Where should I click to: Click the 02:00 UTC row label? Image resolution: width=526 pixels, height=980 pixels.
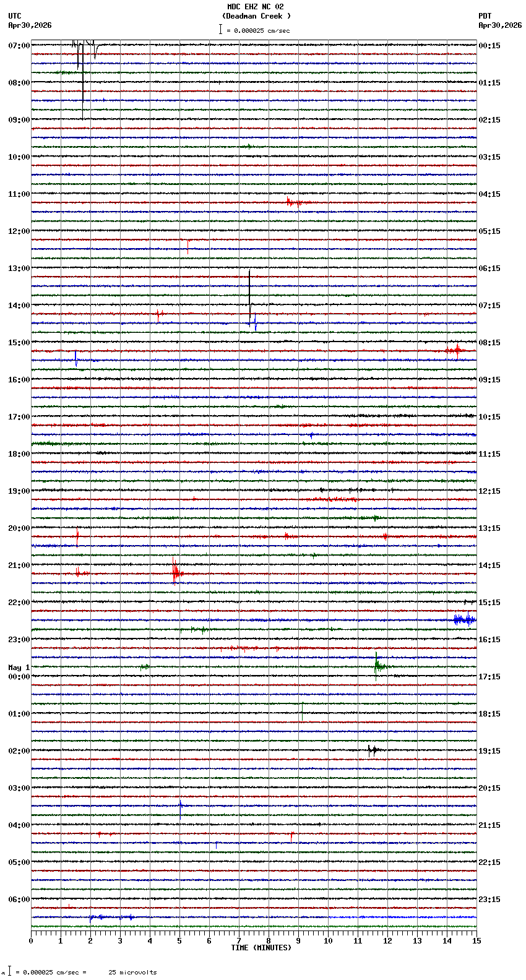point(19,751)
